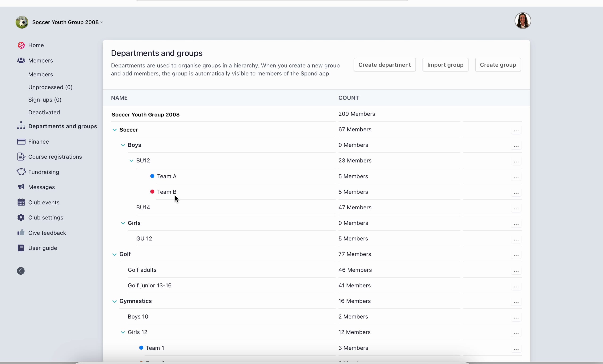This screenshot has width=603, height=364.
Task: Open Fundraising piggy bank icon
Action: [21, 172]
